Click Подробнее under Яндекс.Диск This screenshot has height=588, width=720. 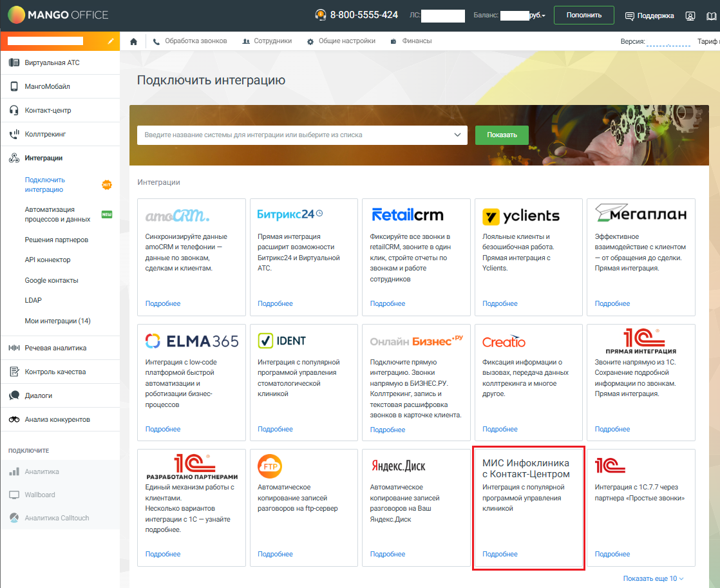(x=388, y=555)
